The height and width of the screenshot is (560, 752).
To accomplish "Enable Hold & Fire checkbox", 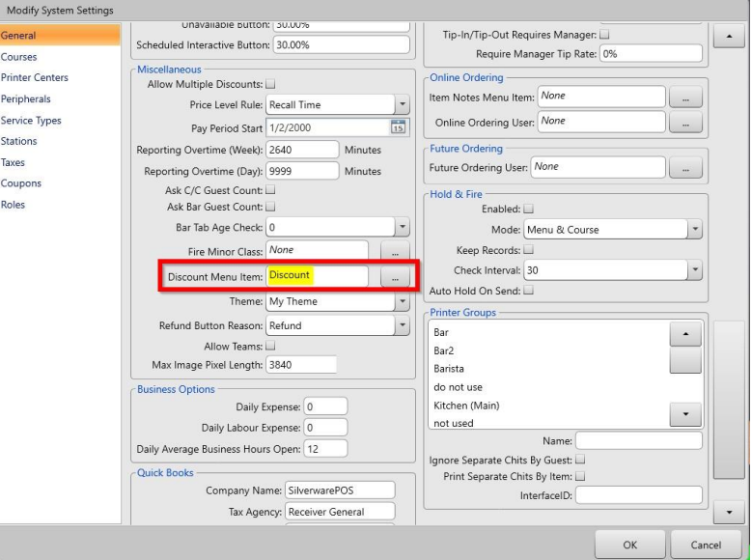I will point(528,209).
